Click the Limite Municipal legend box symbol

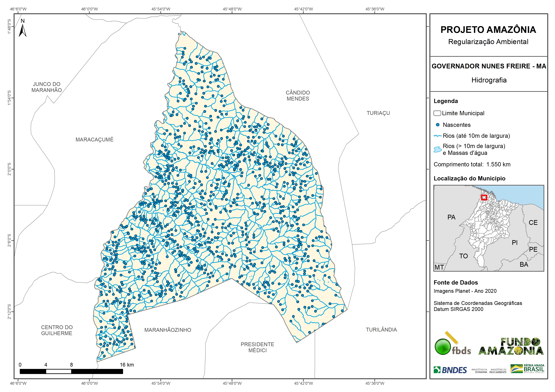(437, 113)
